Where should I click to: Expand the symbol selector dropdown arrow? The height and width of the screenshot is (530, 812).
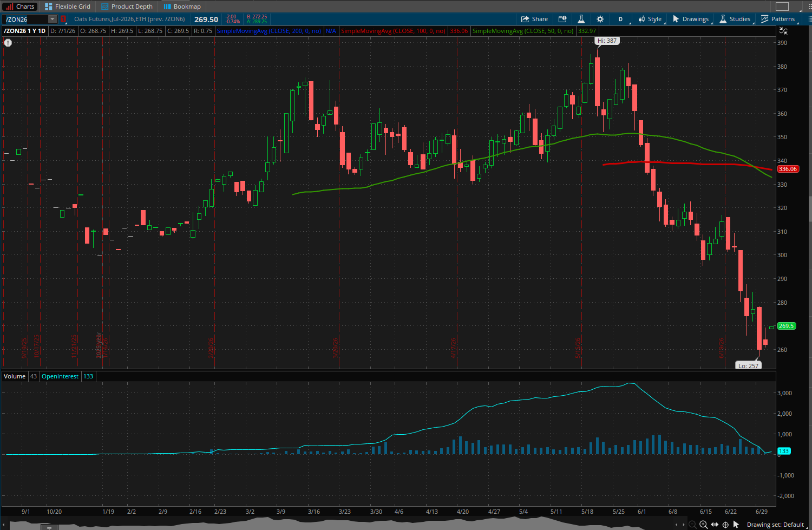pyautogui.click(x=53, y=19)
